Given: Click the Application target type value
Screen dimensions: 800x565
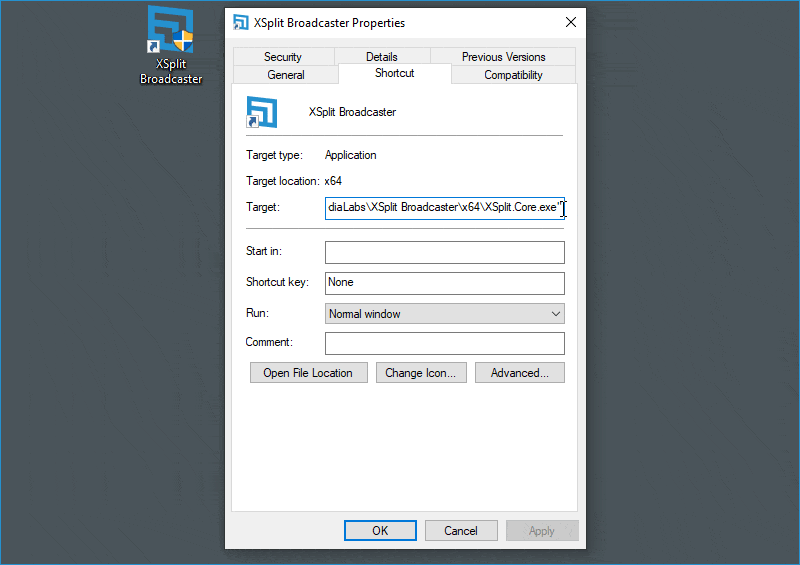Looking at the screenshot, I should click(x=351, y=155).
